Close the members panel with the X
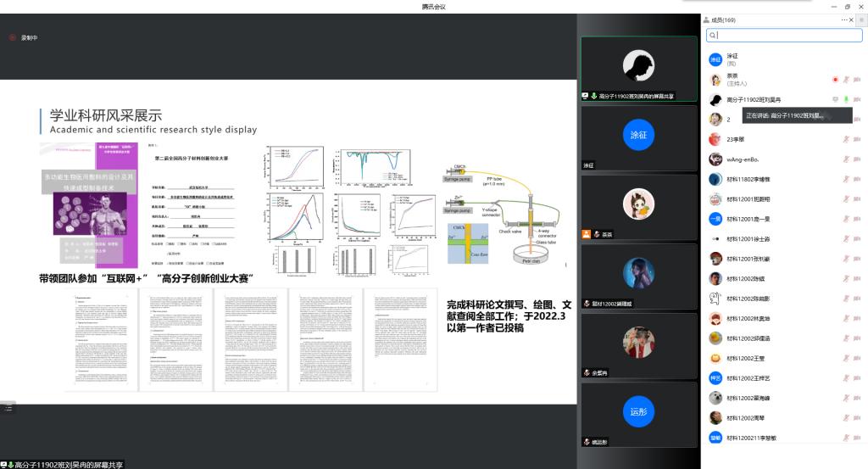This screenshot has width=868, height=469. pos(852,20)
